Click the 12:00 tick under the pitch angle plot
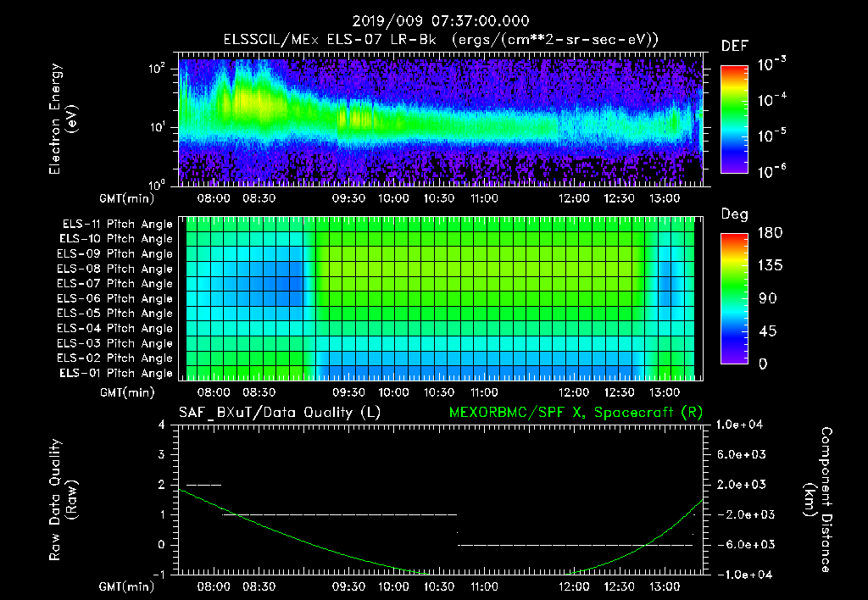Viewport: 868px width, 600px height. tap(574, 392)
